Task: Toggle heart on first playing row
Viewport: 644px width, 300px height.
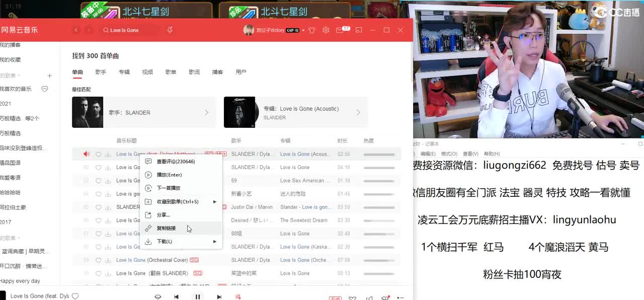Action: click(99, 155)
